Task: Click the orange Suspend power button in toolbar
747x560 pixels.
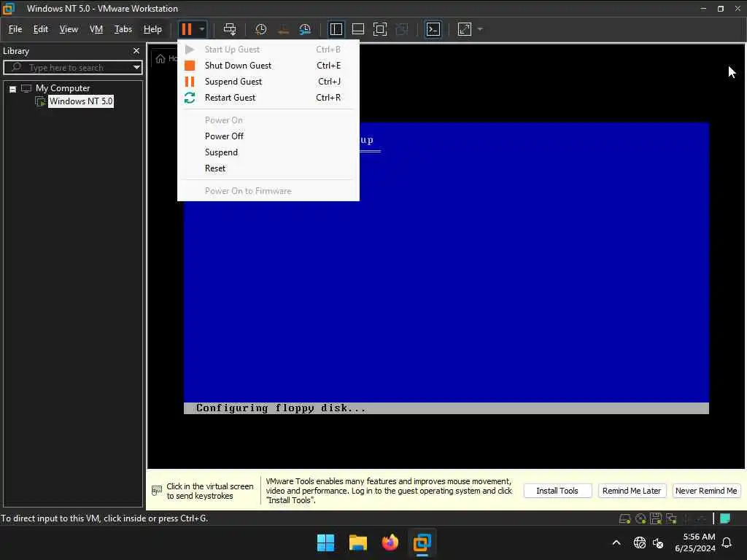Action: click(x=186, y=29)
